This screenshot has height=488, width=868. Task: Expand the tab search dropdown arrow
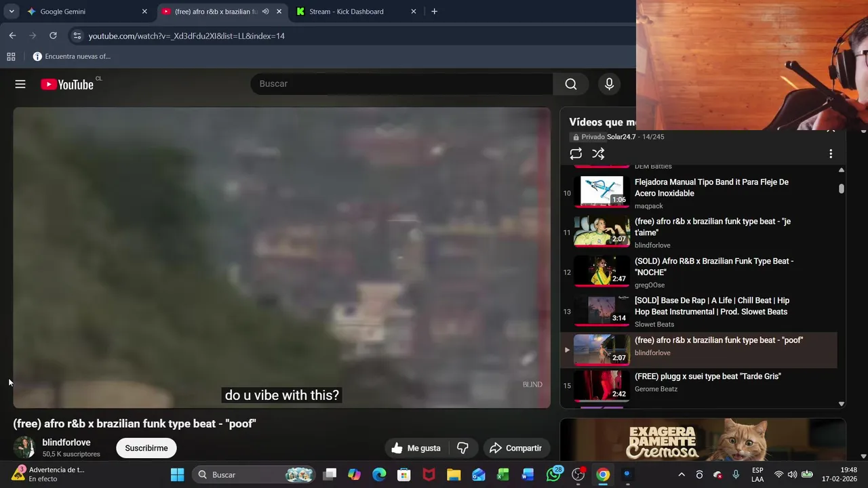[x=12, y=12]
